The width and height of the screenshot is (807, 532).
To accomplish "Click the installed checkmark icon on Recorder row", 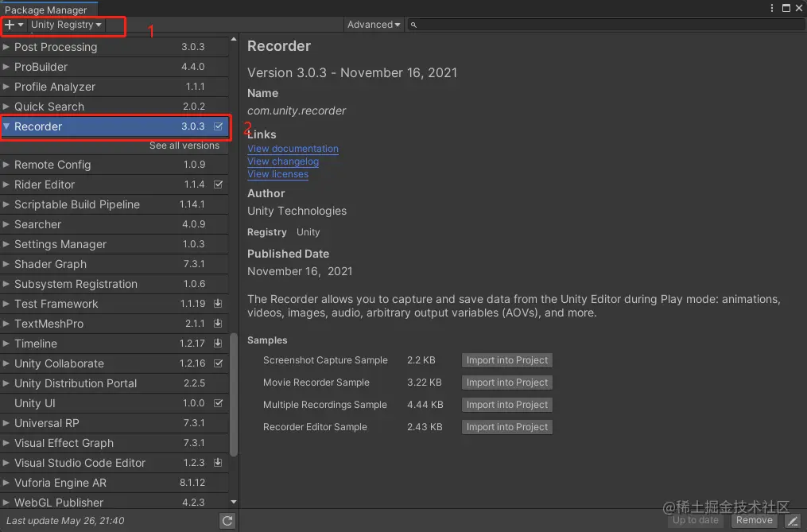I will (218, 126).
